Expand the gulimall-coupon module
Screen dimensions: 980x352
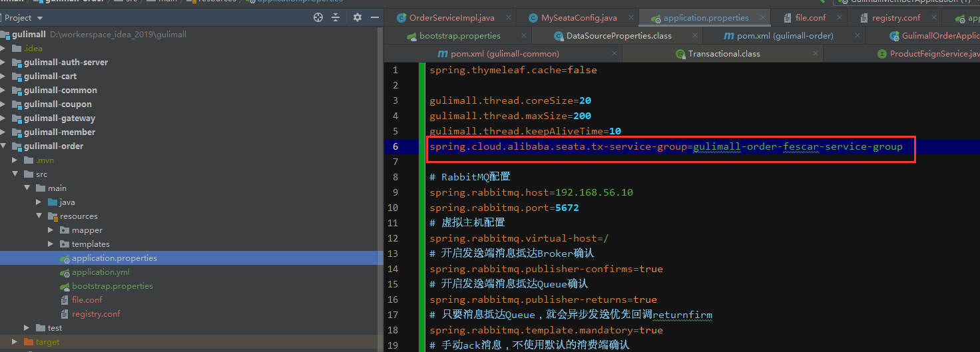click(x=3, y=104)
